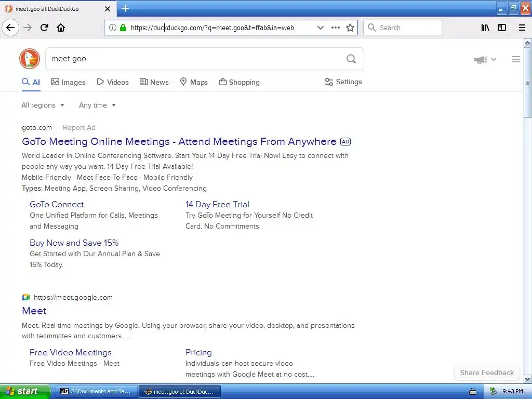This screenshot has width=532, height=399.
Task: Expand the chevron next to megaphone
Action: coord(494,59)
